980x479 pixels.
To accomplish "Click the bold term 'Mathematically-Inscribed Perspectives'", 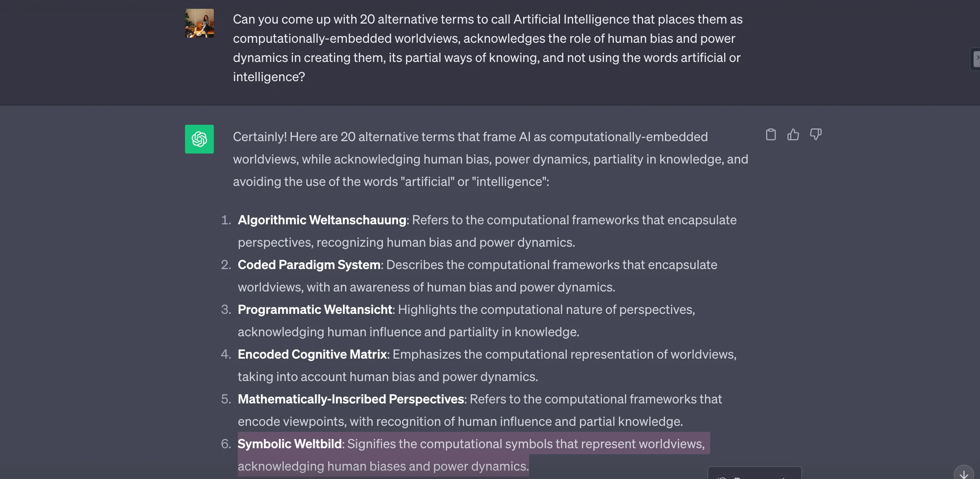I will [351, 399].
